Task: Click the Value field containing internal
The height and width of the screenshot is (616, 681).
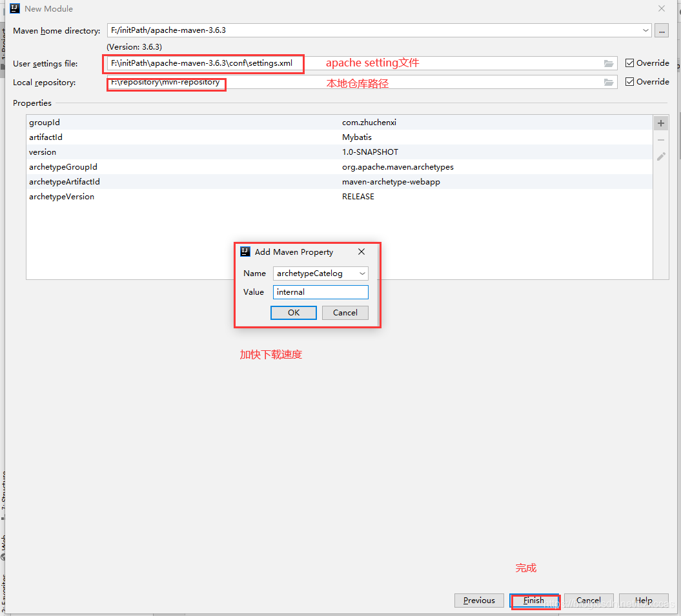Action: 321,292
